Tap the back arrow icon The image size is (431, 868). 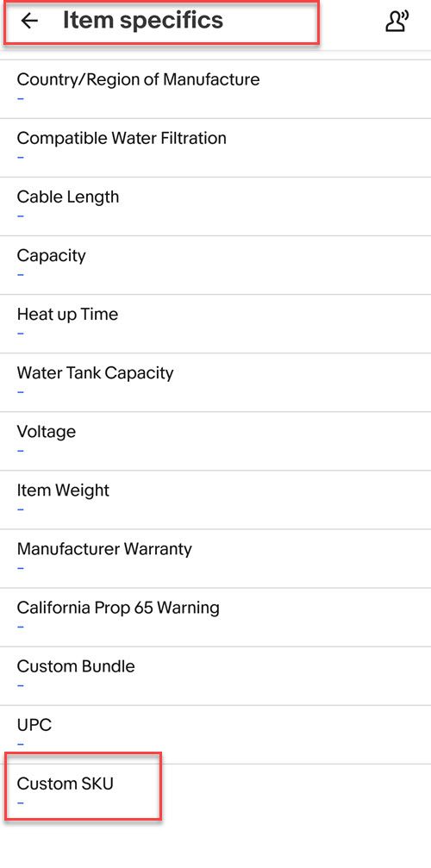tap(29, 21)
